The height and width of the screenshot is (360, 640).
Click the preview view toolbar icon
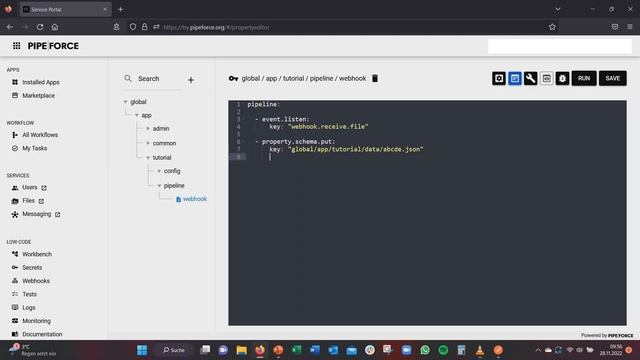pyautogui.click(x=547, y=78)
